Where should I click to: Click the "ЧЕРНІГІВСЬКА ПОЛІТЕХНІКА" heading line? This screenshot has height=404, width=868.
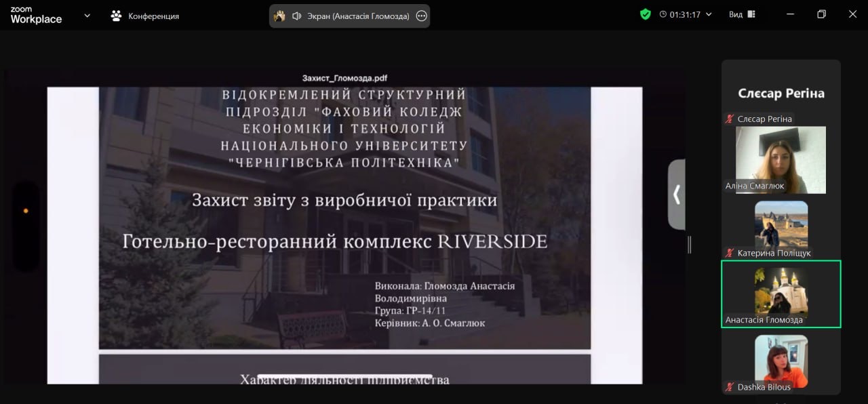click(344, 163)
